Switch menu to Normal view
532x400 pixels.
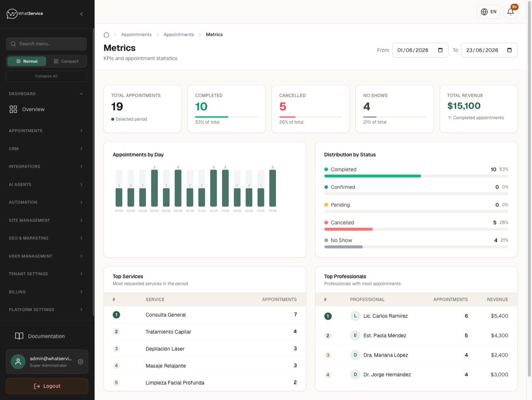click(27, 61)
